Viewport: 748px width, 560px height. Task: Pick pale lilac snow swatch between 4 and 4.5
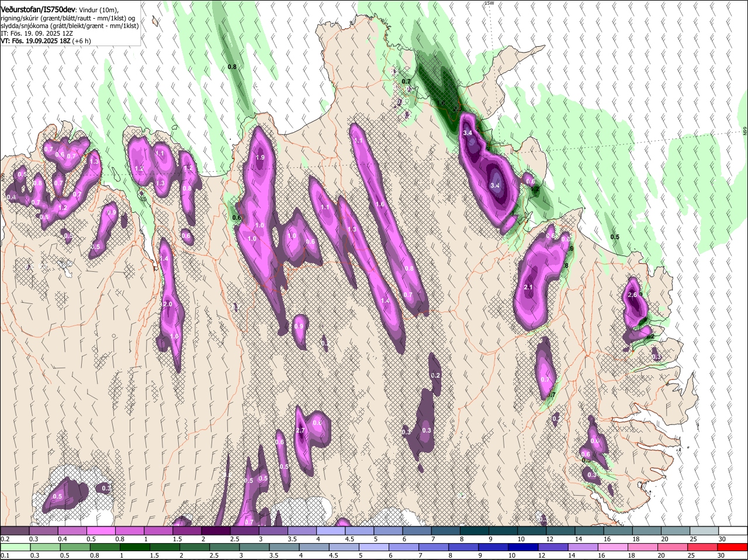[331, 530]
